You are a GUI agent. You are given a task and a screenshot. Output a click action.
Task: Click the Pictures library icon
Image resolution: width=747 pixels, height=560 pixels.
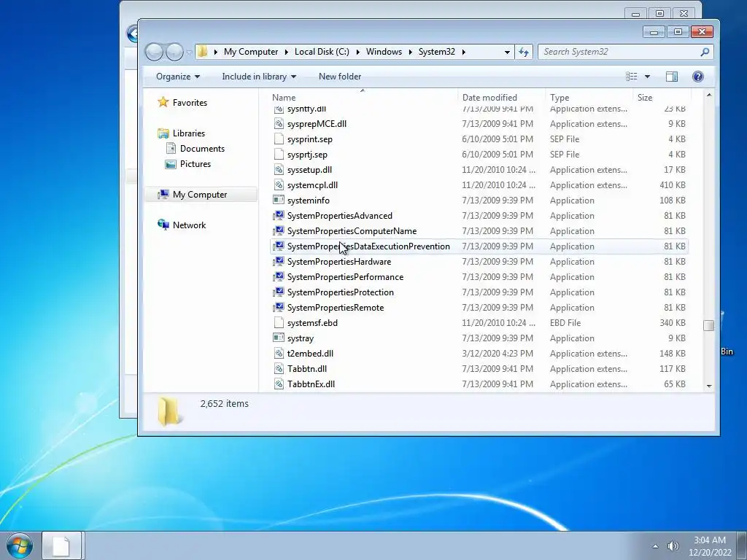[x=171, y=164]
